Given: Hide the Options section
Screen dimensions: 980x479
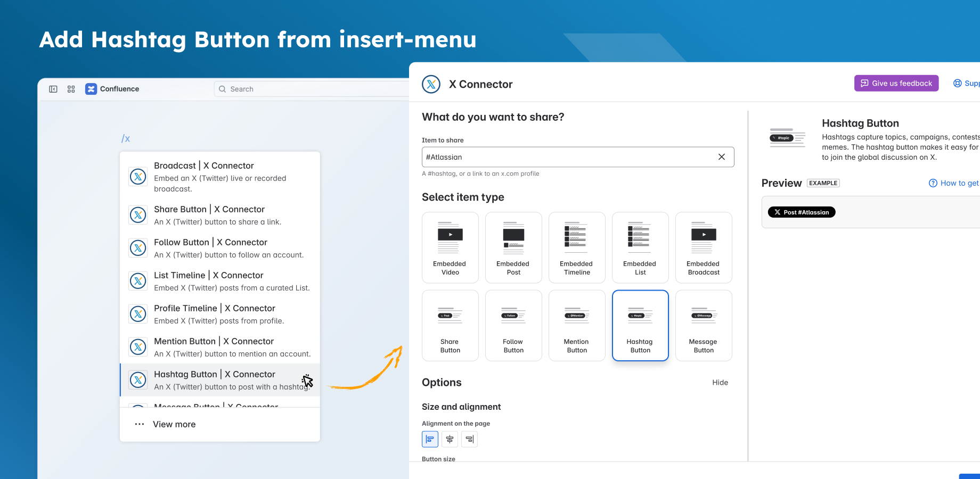Looking at the screenshot, I should coord(720,383).
